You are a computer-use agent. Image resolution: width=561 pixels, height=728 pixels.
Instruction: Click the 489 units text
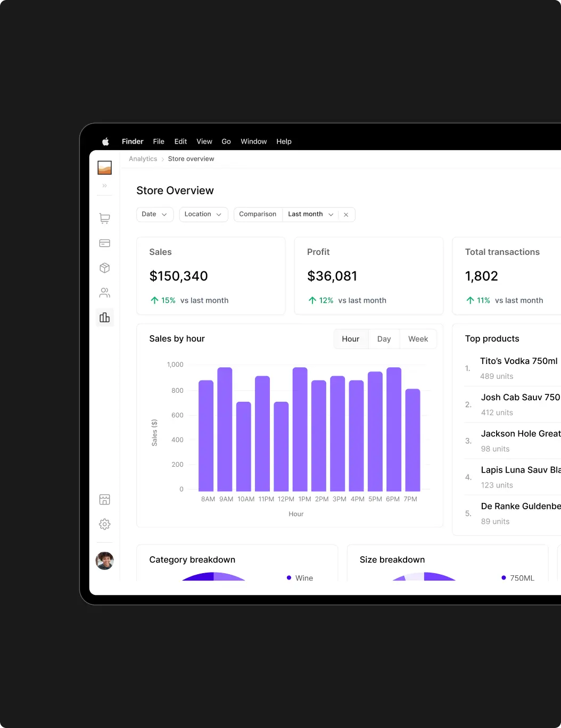click(497, 376)
